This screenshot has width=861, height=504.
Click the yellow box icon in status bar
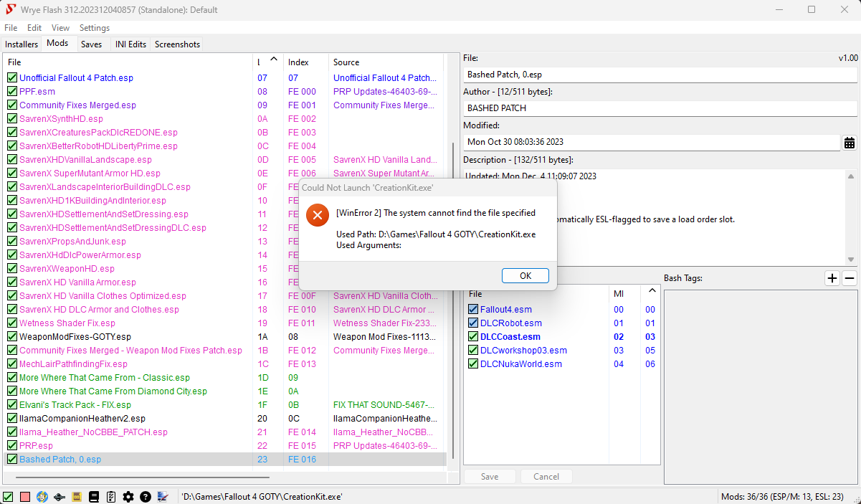(x=77, y=497)
